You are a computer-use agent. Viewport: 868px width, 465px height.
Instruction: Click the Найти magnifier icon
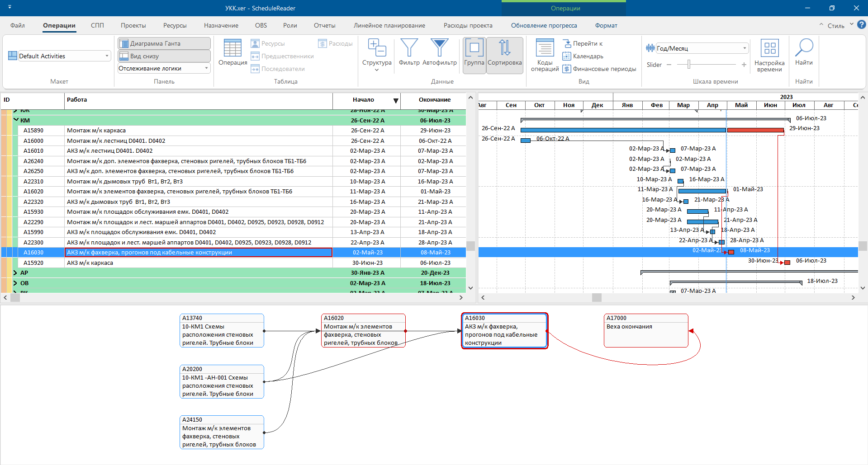(x=804, y=47)
